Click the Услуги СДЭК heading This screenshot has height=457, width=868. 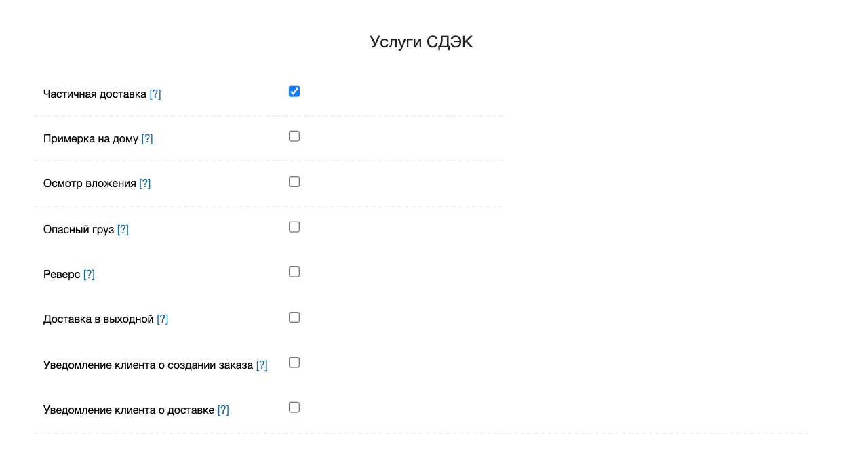coord(421,42)
